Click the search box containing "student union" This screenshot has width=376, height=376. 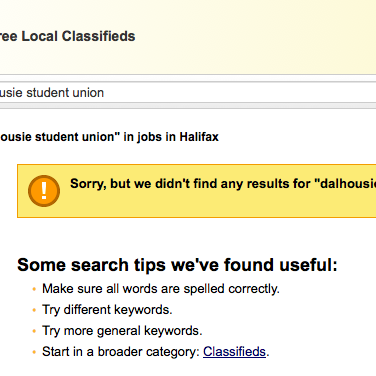tap(188, 92)
